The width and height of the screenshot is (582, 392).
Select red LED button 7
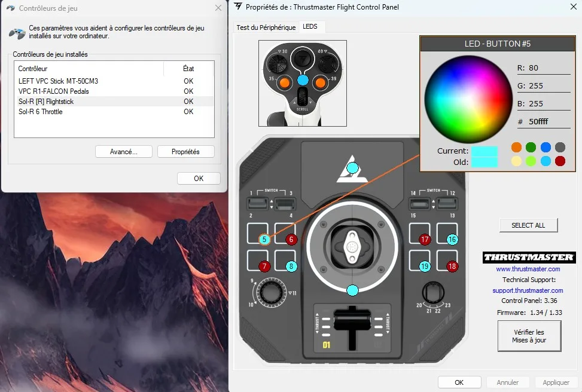point(264,266)
